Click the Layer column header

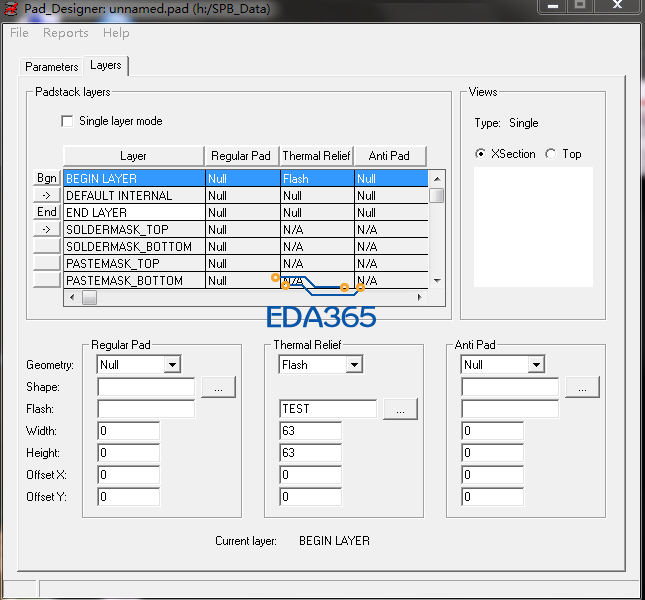tap(134, 156)
